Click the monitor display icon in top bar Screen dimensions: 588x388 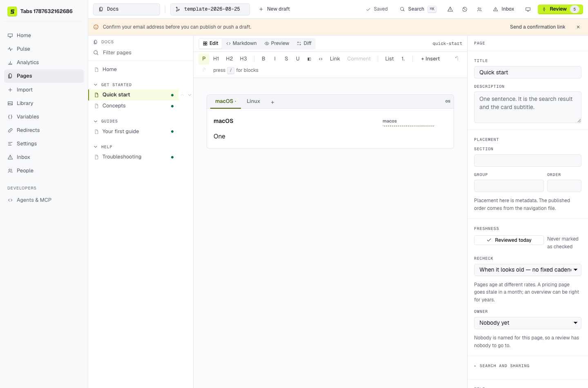tap(528, 9)
